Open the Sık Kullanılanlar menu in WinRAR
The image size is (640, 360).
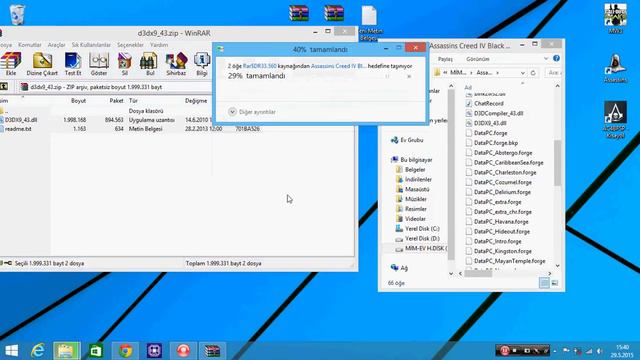pyautogui.click(x=91, y=44)
